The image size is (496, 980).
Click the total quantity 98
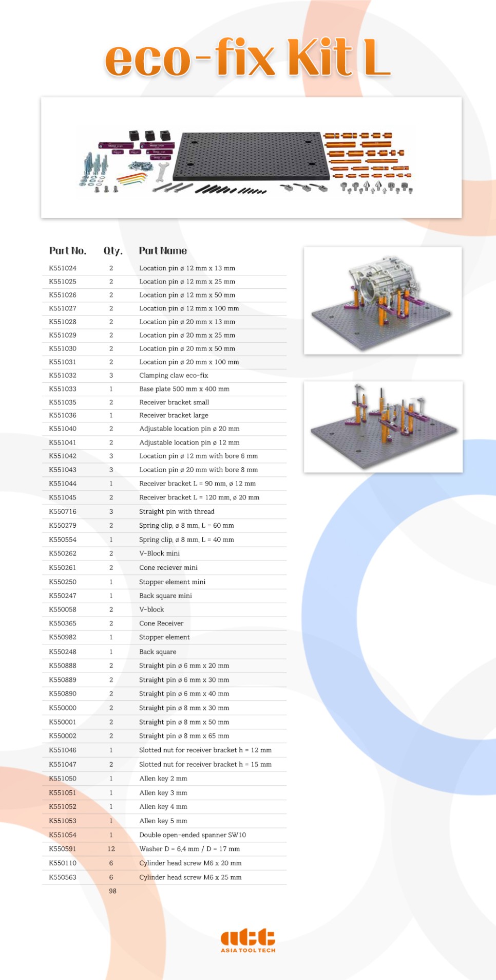click(112, 891)
